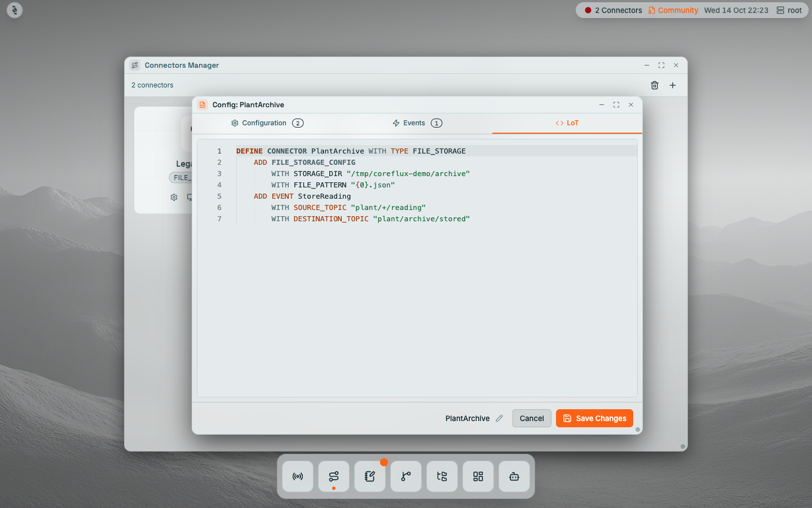Screen dimensions: 812x508
Task: Open the root user menu
Action: coord(789,10)
